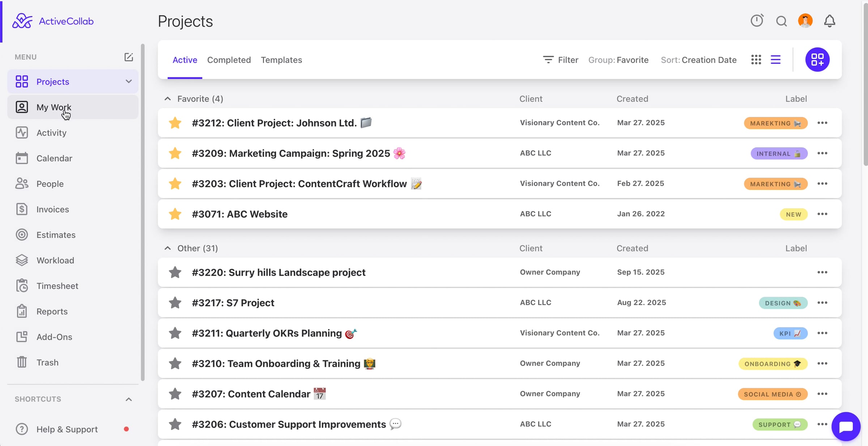This screenshot has width=868, height=446.
Task: Open Timesheet in the sidebar
Action: pyautogui.click(x=73, y=286)
